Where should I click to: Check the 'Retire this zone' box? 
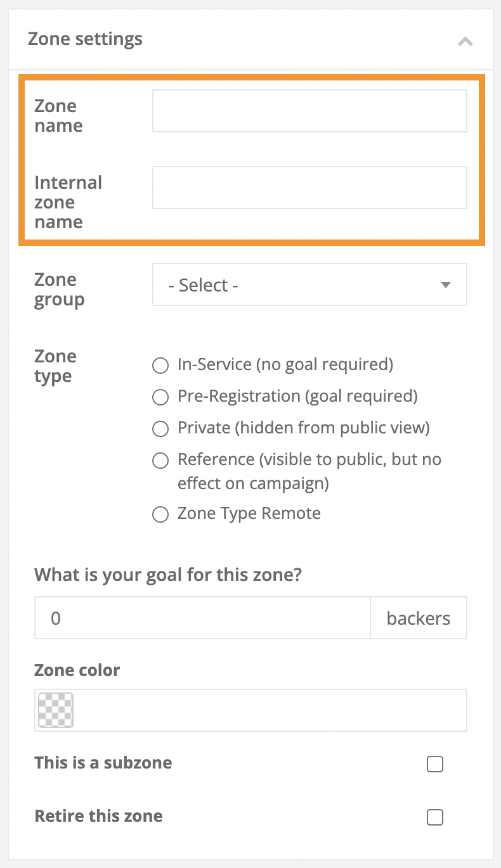coord(435,817)
